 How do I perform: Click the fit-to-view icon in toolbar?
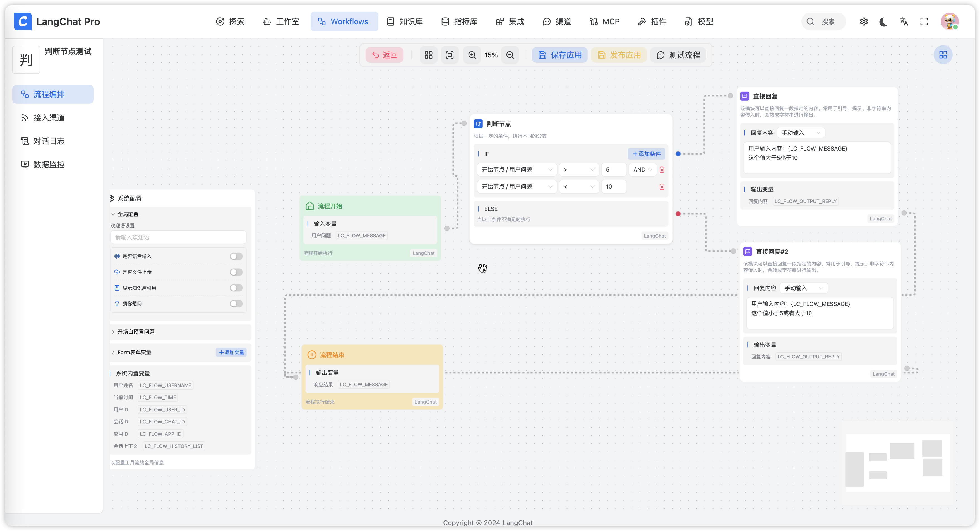click(x=450, y=55)
